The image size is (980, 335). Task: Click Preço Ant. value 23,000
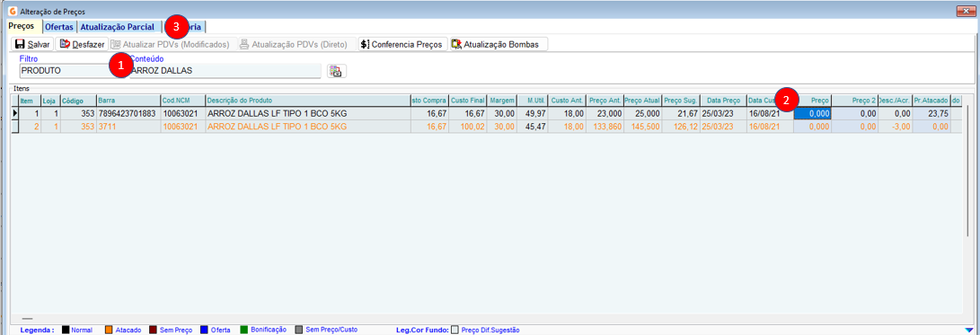(x=605, y=114)
